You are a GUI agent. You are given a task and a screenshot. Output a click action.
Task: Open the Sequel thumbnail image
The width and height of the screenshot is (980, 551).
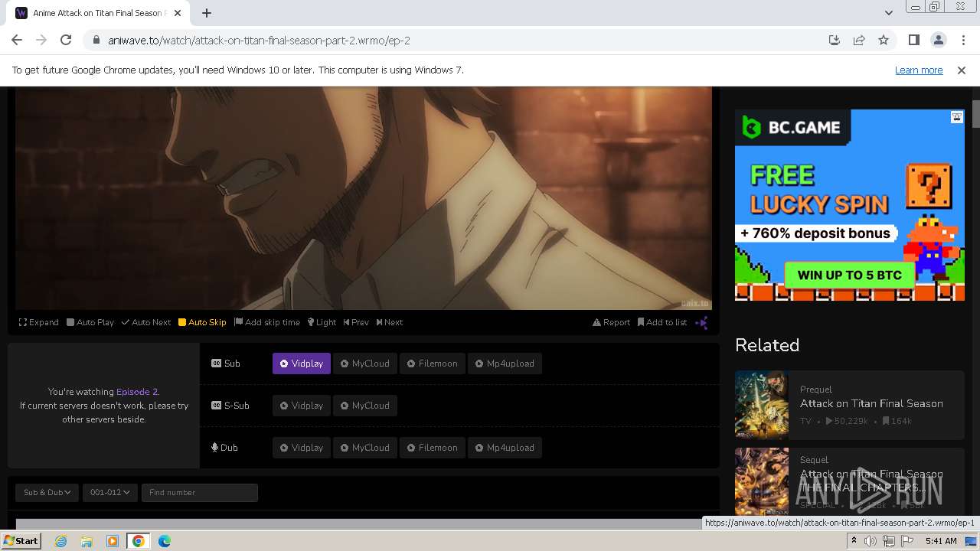[x=762, y=481]
